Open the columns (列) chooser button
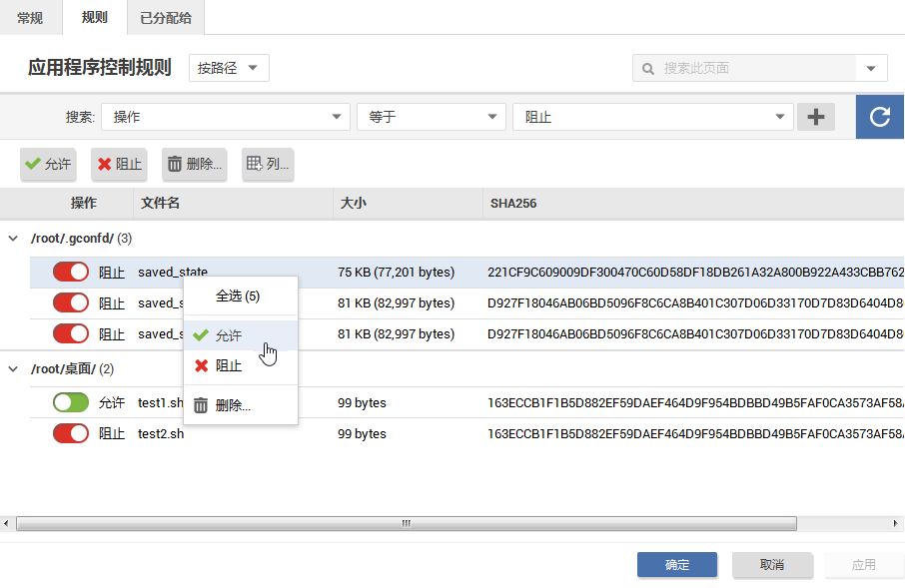 click(x=268, y=164)
